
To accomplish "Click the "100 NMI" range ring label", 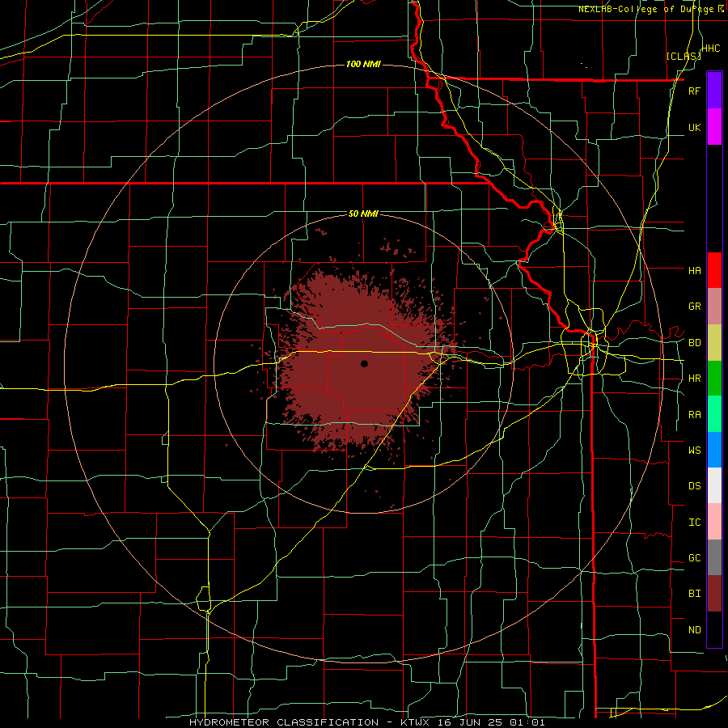I will (363, 64).
